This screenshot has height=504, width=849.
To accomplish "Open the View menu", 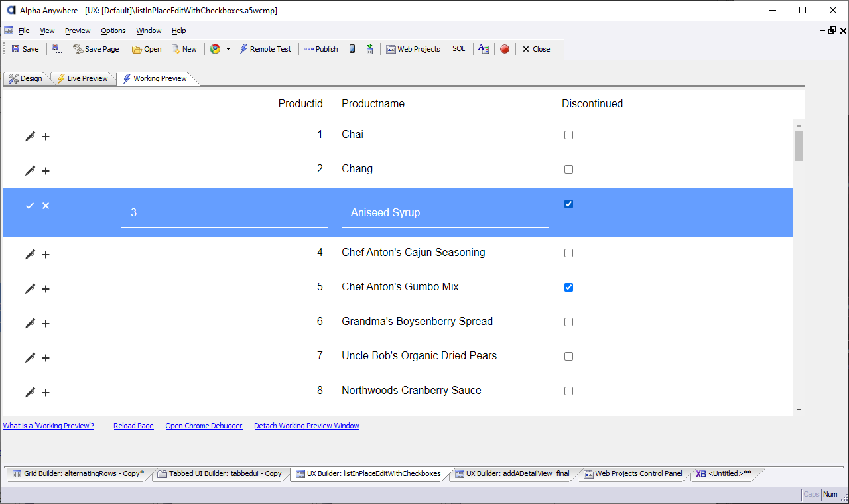I will (x=47, y=31).
